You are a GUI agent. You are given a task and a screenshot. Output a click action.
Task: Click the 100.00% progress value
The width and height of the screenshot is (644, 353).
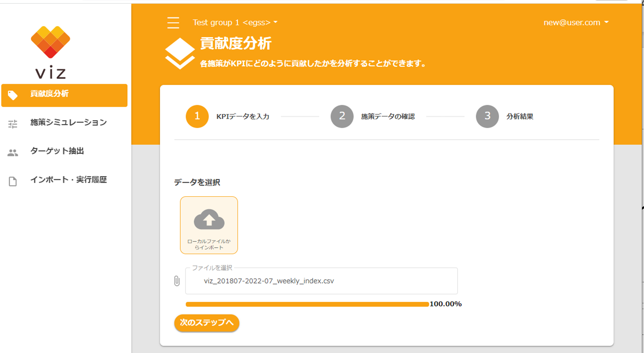tap(446, 304)
